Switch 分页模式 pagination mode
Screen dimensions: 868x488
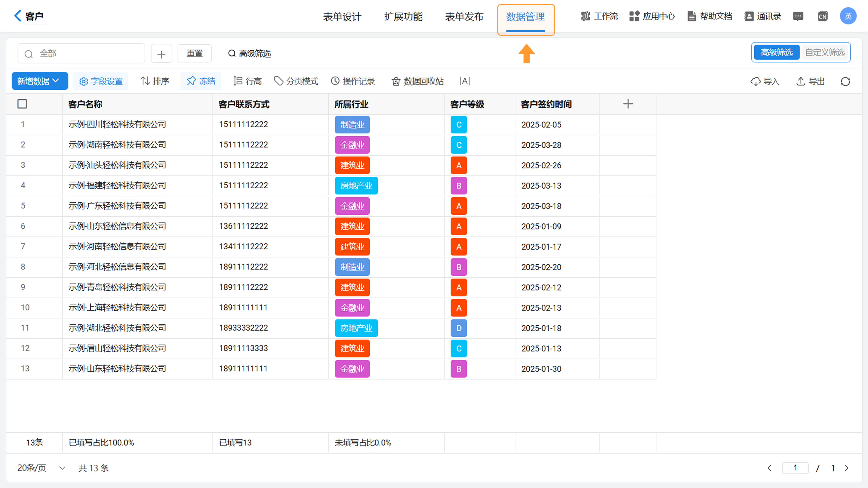click(296, 81)
